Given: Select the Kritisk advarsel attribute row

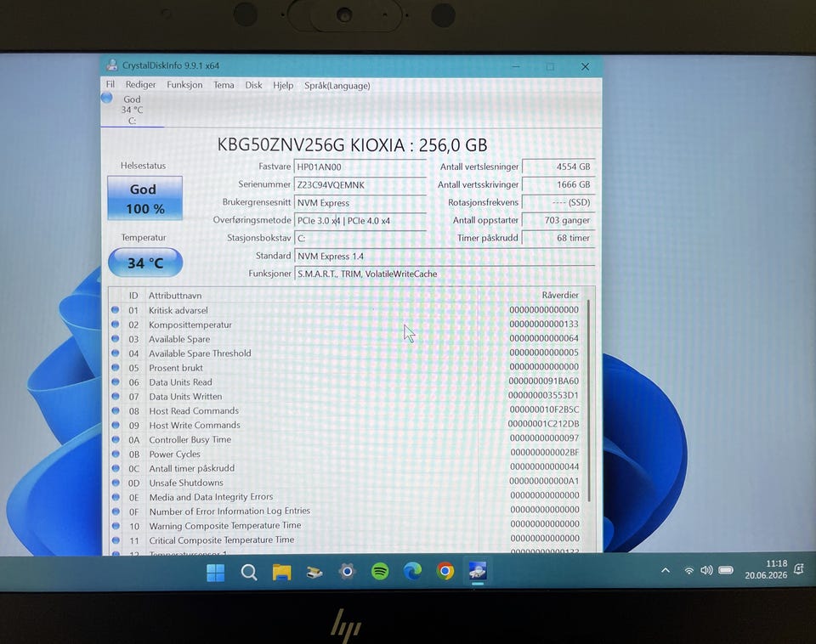Looking at the screenshot, I should (x=346, y=310).
